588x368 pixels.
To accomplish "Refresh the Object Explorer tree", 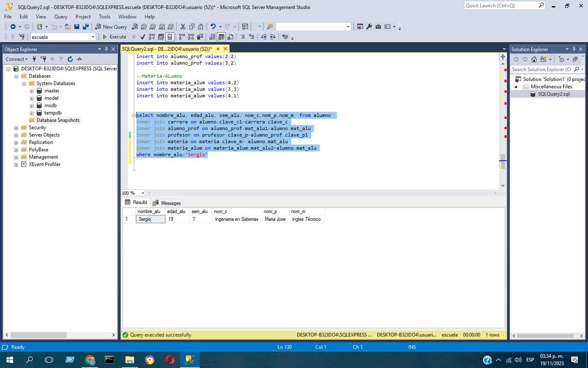I will pyautogui.click(x=70, y=59).
